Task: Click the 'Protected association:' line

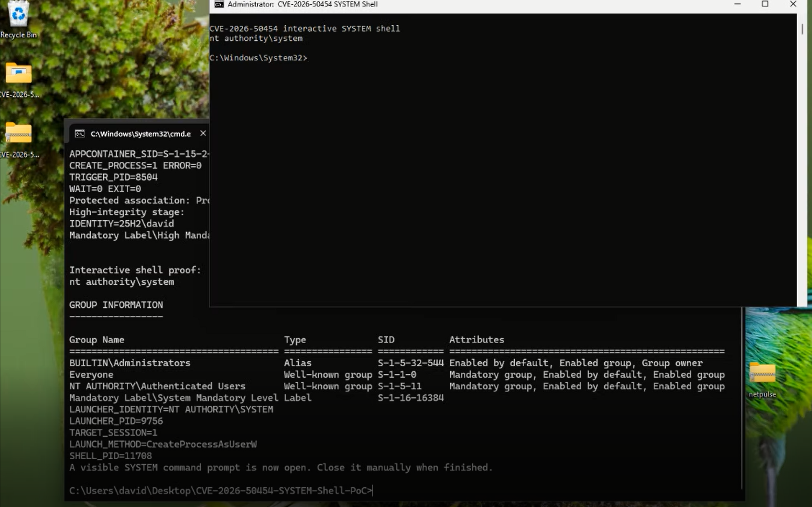Action: point(139,201)
